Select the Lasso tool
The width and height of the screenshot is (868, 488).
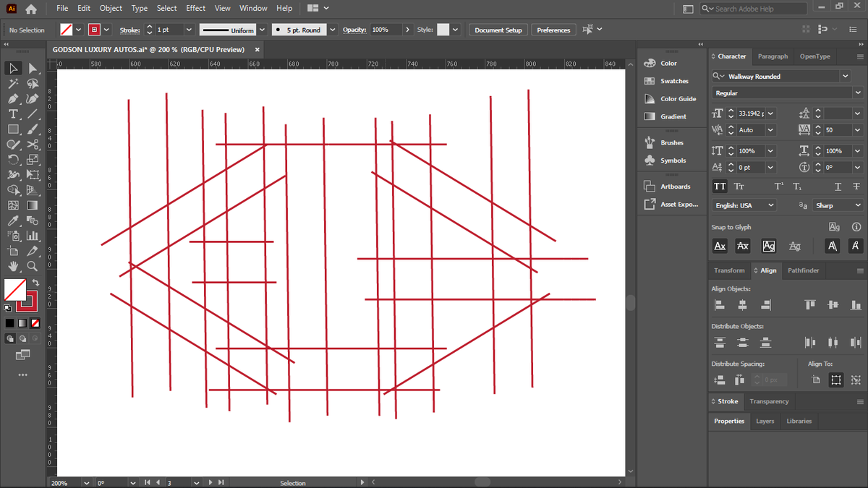click(32, 84)
